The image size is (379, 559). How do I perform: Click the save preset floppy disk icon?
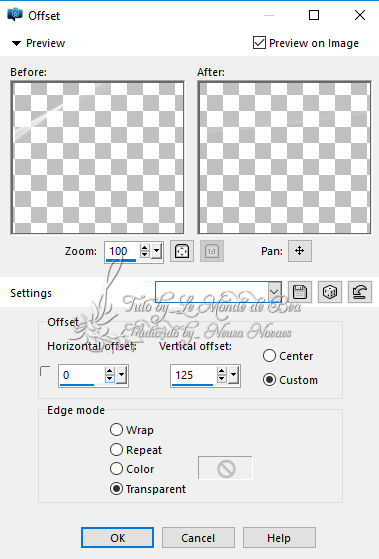click(300, 292)
